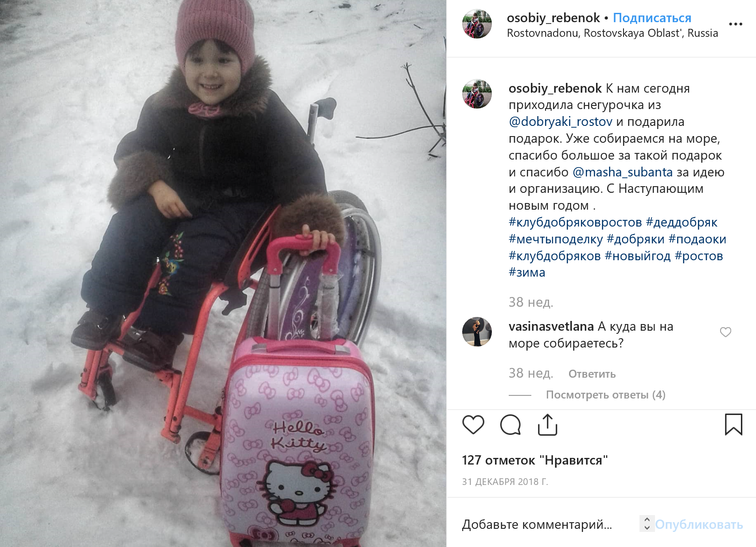Open the osobiy_rebenok avatar in the header

coord(477,24)
